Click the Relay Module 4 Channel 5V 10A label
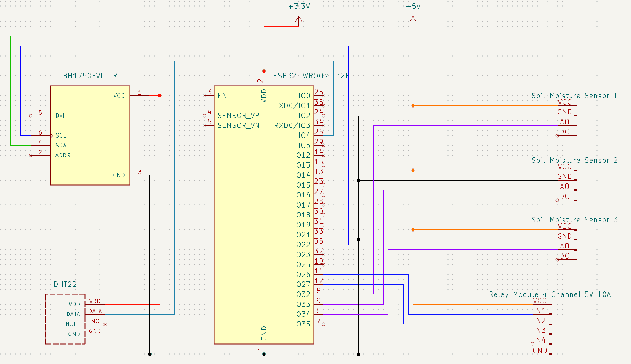Screen dimensions: 631x364 point(550,294)
